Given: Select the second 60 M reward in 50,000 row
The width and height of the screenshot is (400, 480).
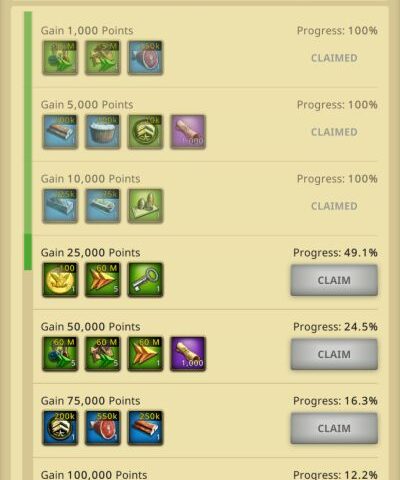Looking at the screenshot, I should [x=103, y=354].
